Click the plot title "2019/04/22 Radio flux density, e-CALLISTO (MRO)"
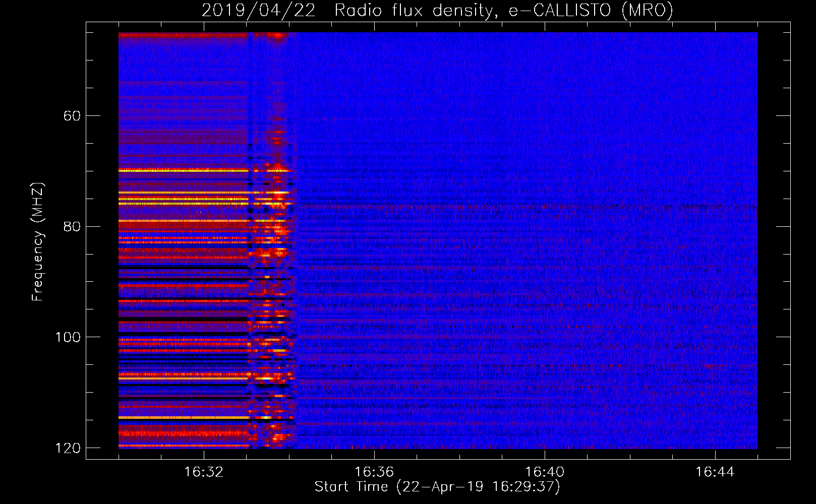This screenshot has width=816, height=504. (x=437, y=11)
